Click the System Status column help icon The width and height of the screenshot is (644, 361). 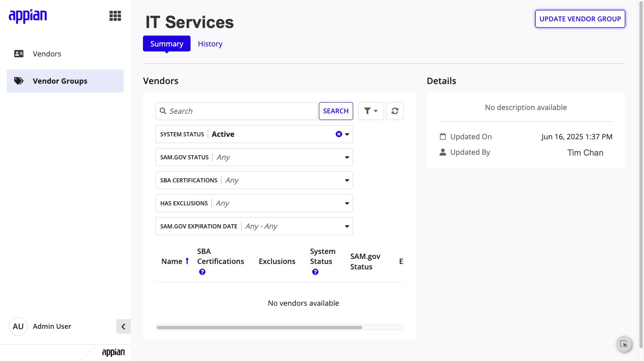coord(315,272)
